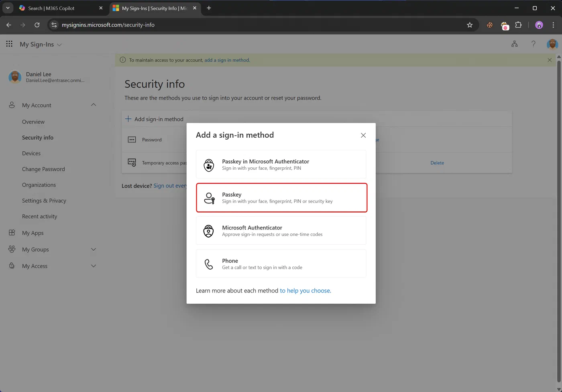The height and width of the screenshot is (392, 562).
Task: Open Settings & Privacy page
Action: 44,201
